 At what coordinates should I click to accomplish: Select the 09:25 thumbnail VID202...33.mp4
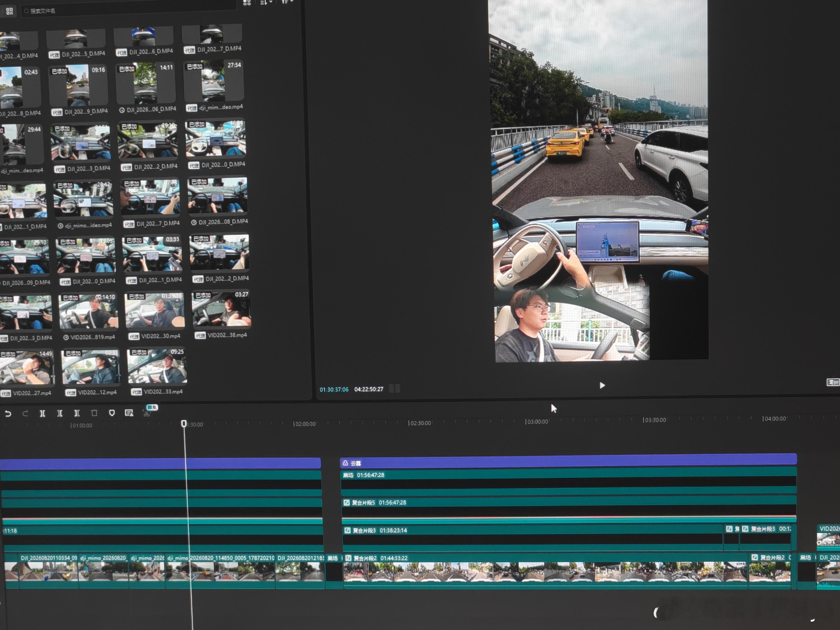click(157, 366)
